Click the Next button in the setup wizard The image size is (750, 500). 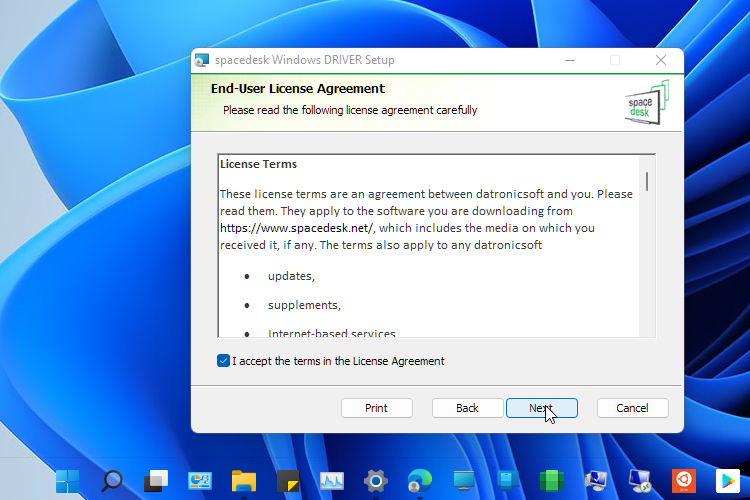click(x=541, y=408)
